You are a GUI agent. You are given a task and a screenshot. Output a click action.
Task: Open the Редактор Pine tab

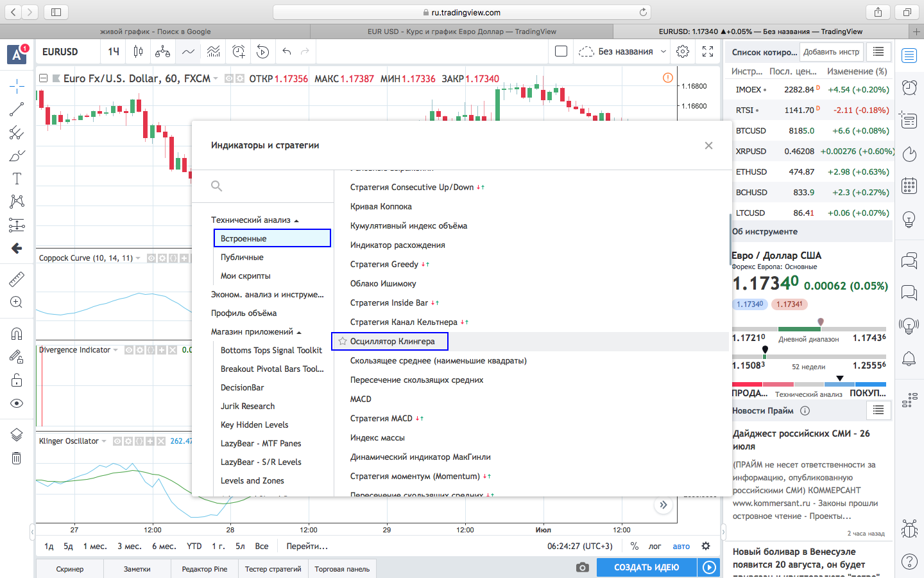(x=205, y=569)
